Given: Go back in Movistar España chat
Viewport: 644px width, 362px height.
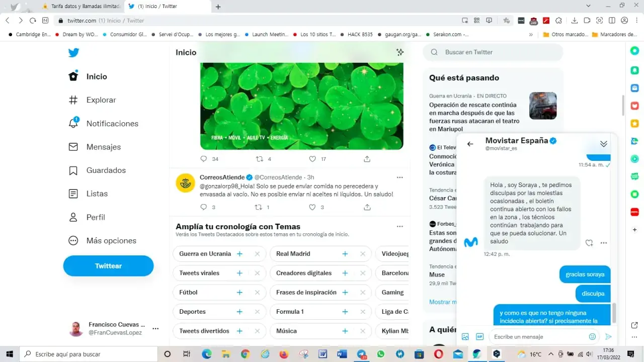Looking at the screenshot, I should pyautogui.click(x=470, y=144).
